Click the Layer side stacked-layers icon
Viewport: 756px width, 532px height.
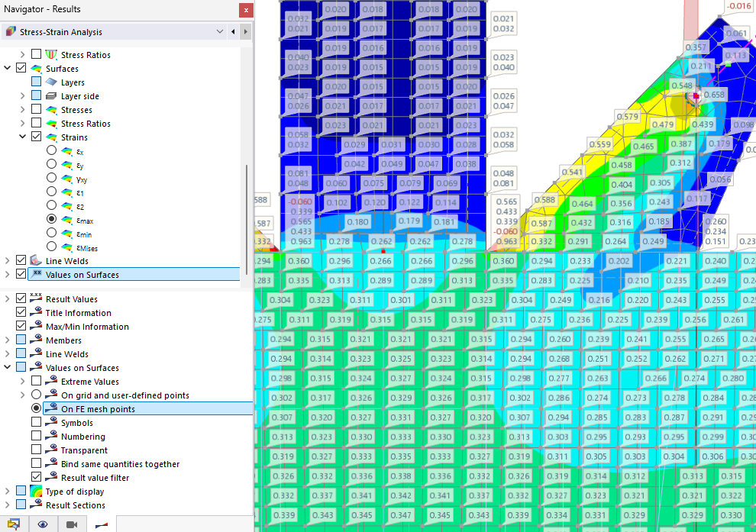pyautogui.click(x=51, y=96)
